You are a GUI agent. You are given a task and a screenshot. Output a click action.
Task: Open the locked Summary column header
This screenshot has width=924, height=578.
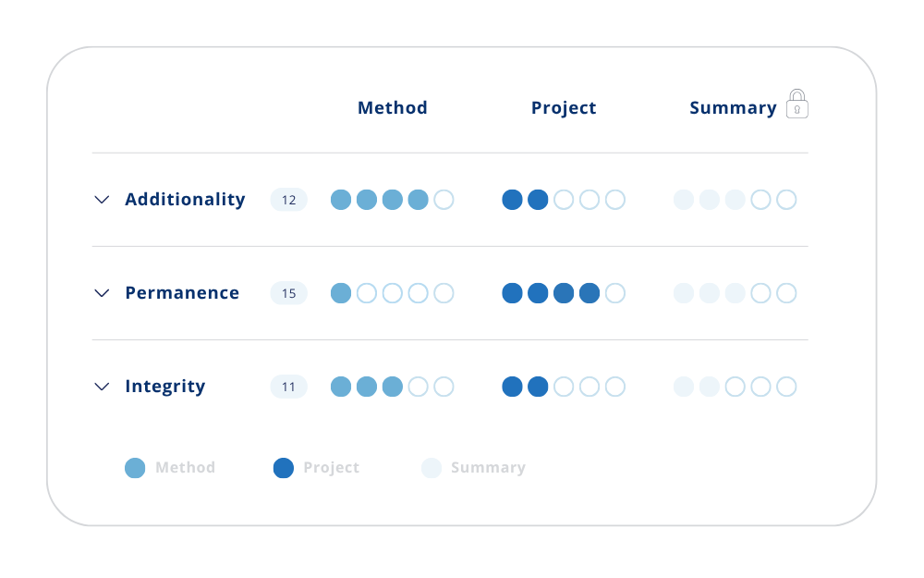point(733,108)
